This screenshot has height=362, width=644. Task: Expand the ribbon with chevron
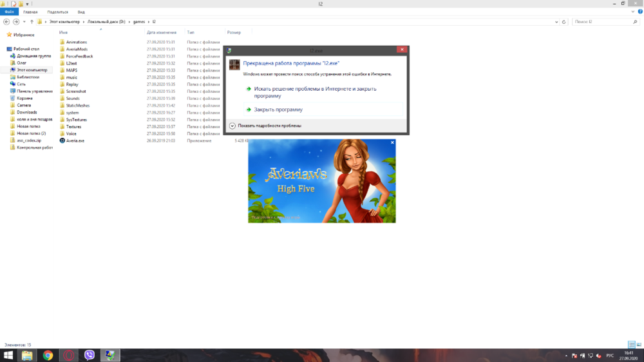tap(632, 12)
